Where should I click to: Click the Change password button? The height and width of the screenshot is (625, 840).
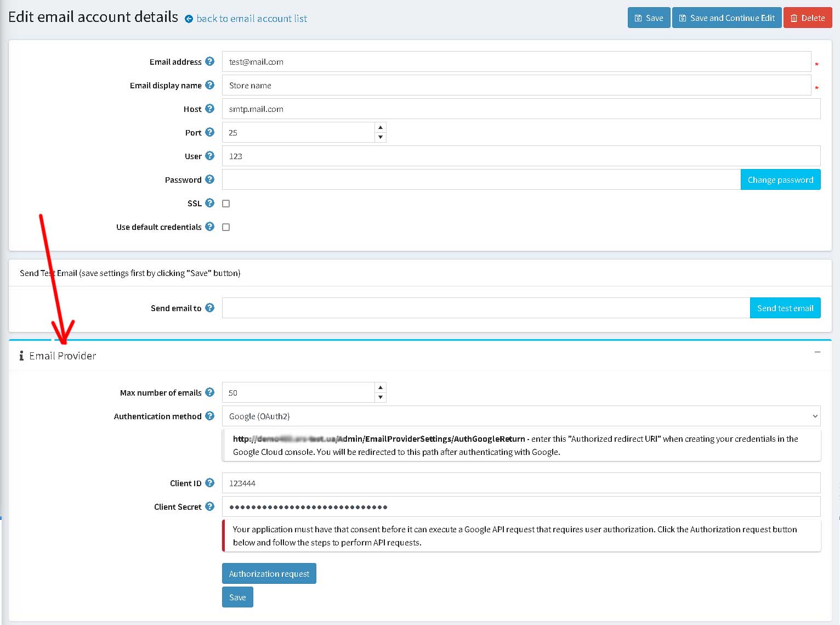click(x=780, y=179)
